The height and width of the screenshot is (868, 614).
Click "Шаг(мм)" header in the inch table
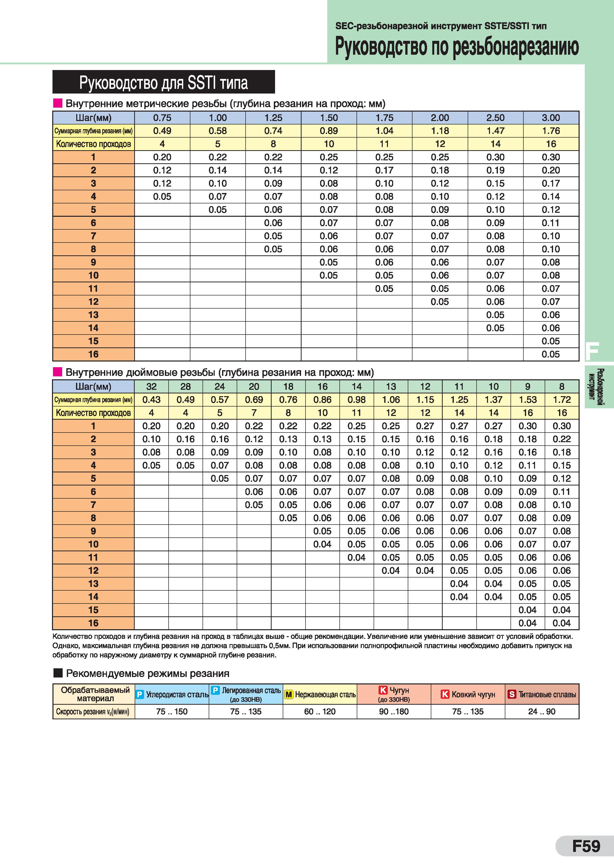click(93, 386)
